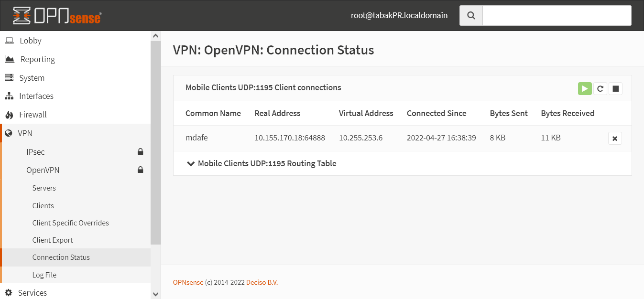
Task: Click the search magnifier icon
Action: click(x=470, y=15)
